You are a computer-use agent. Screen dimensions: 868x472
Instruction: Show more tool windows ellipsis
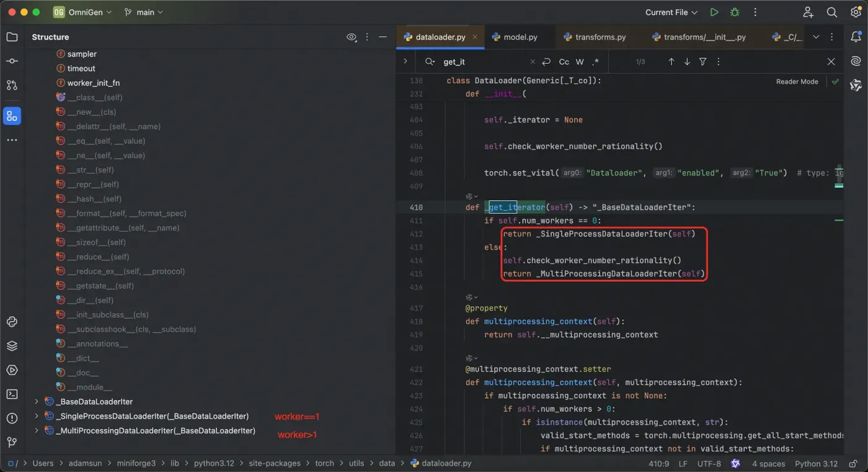coord(12,140)
